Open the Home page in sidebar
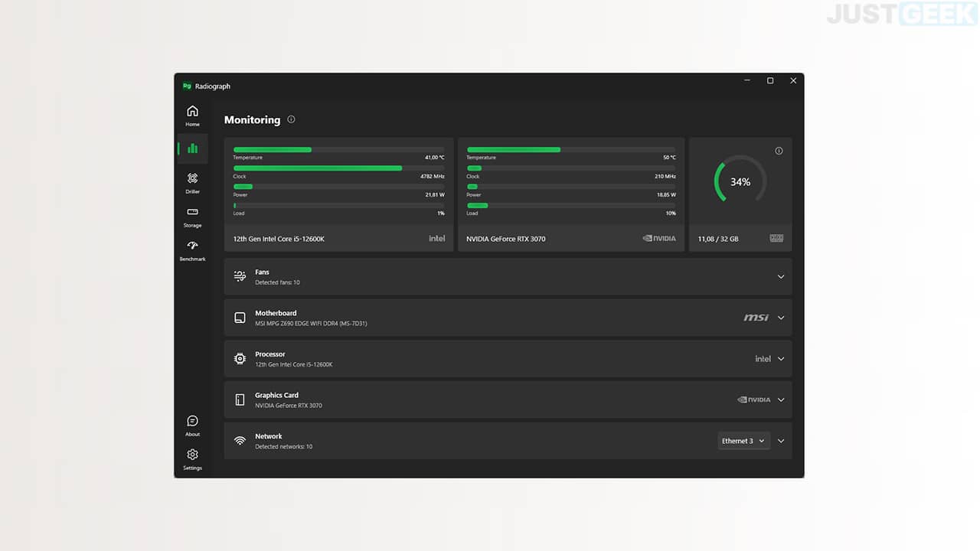 (192, 115)
